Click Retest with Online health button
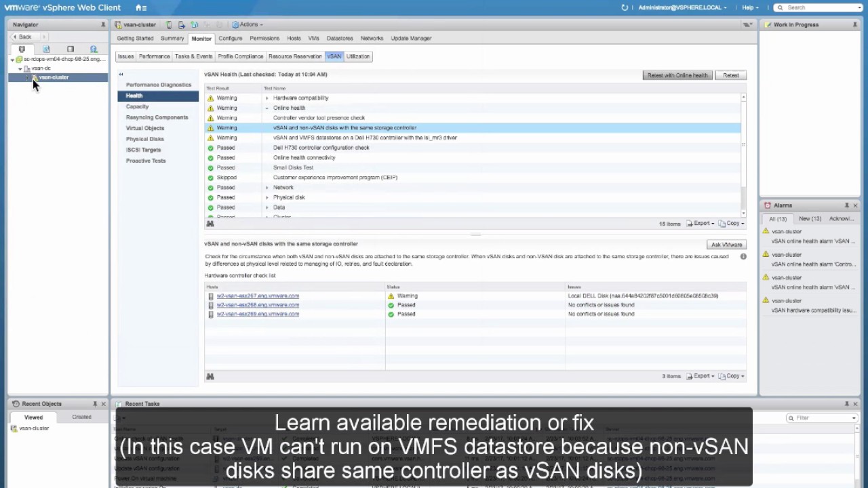The width and height of the screenshot is (868, 488). (x=677, y=75)
